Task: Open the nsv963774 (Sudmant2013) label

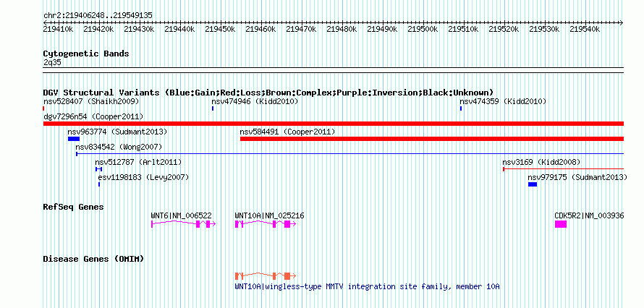Action: 117,132
